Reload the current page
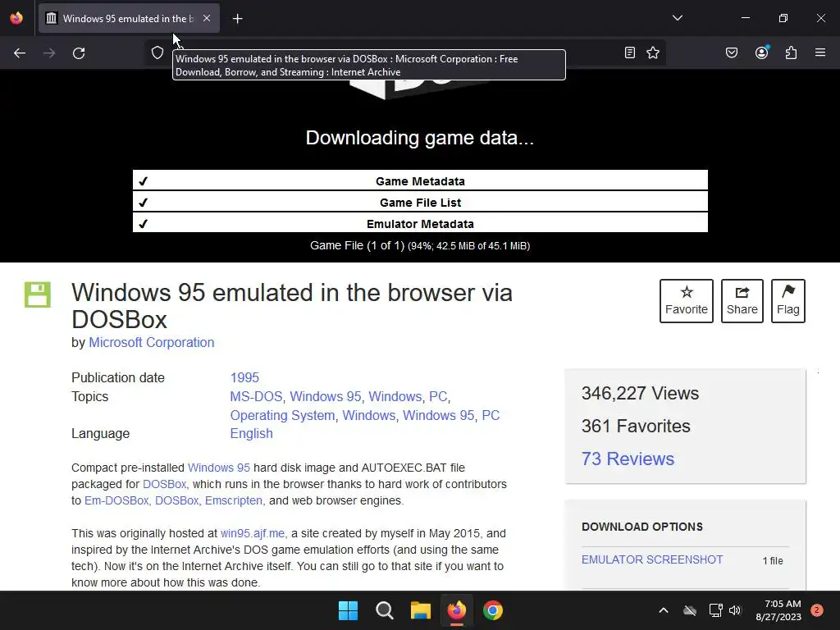Screen dimensions: 840x630 79,53
